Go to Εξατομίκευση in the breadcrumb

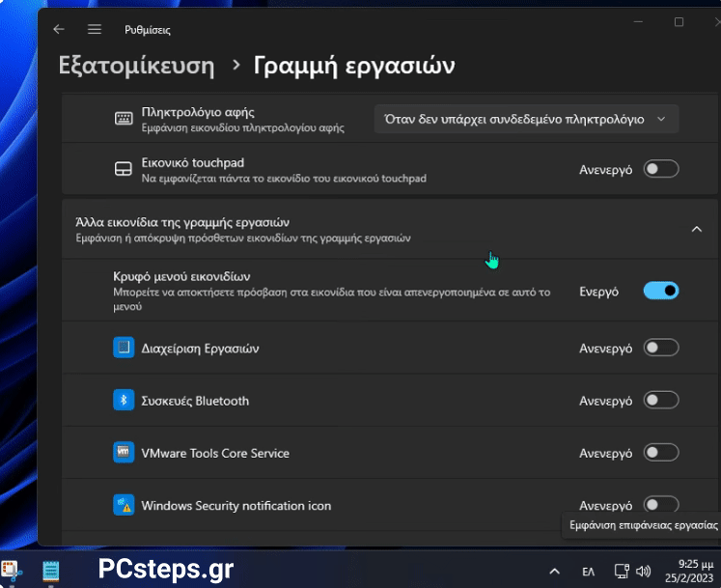[136, 66]
